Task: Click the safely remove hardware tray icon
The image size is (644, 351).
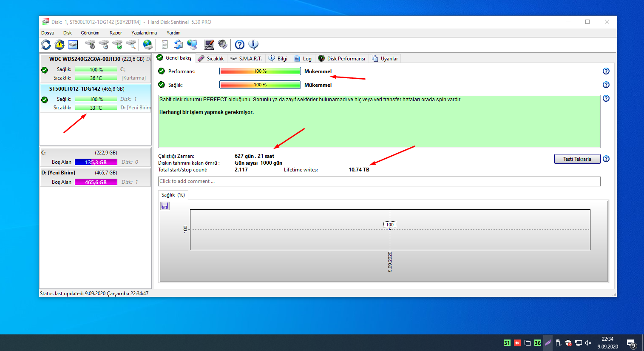Action: coord(558,343)
